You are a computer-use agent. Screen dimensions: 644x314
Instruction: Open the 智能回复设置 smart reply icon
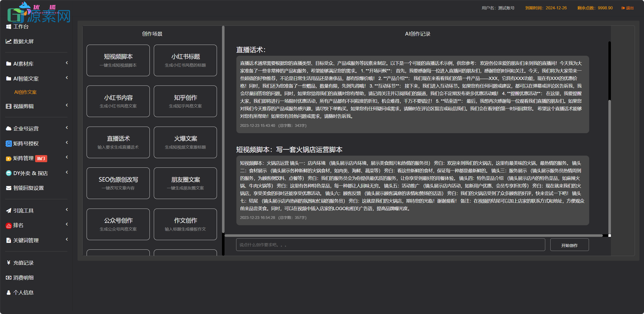pos(8,188)
